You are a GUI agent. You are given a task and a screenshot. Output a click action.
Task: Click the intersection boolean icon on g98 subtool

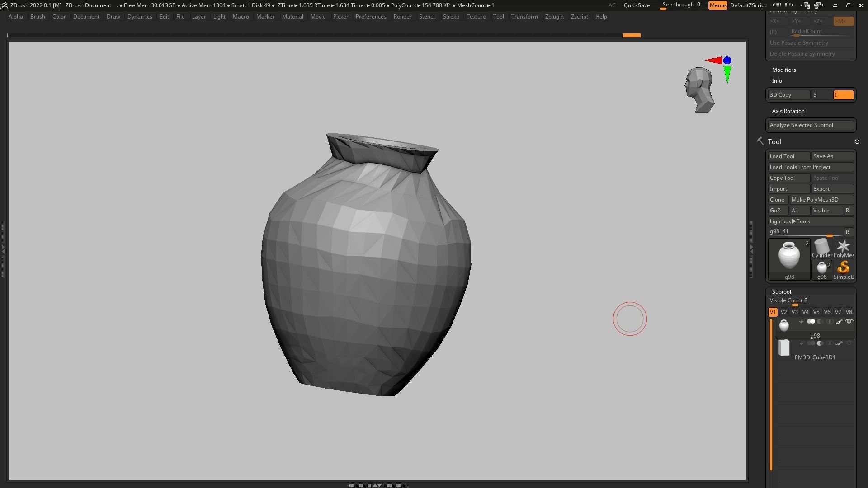(830, 322)
